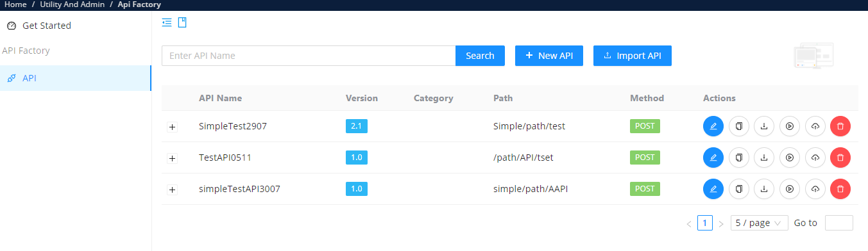
Task: Expand the SimpleTest2907 row
Action: (x=172, y=127)
